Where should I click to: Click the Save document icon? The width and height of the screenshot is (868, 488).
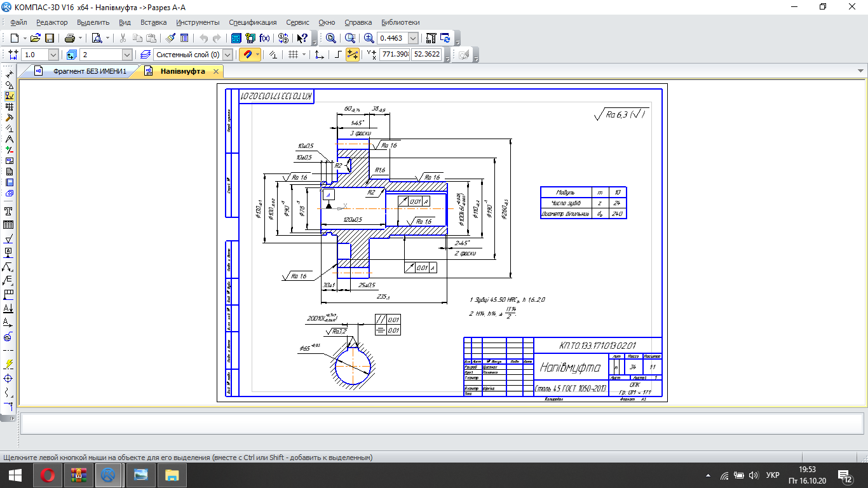[50, 38]
